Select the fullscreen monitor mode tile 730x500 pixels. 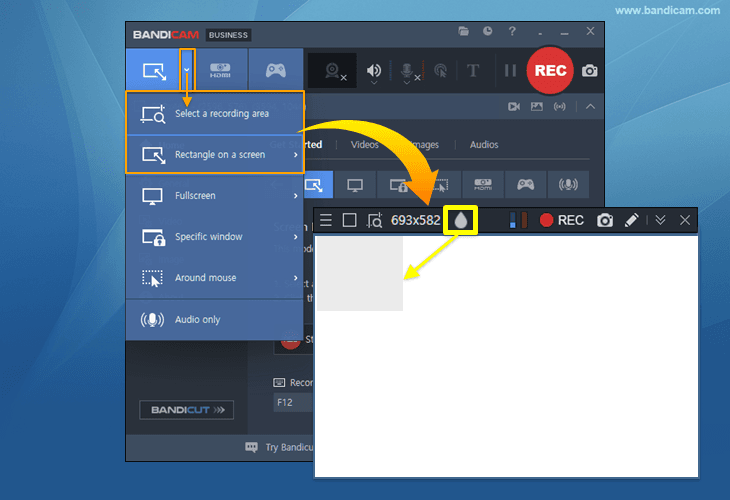tap(355, 185)
